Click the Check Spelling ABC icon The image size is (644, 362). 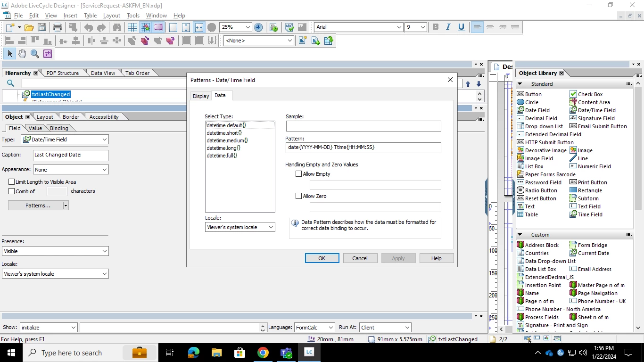click(289, 27)
